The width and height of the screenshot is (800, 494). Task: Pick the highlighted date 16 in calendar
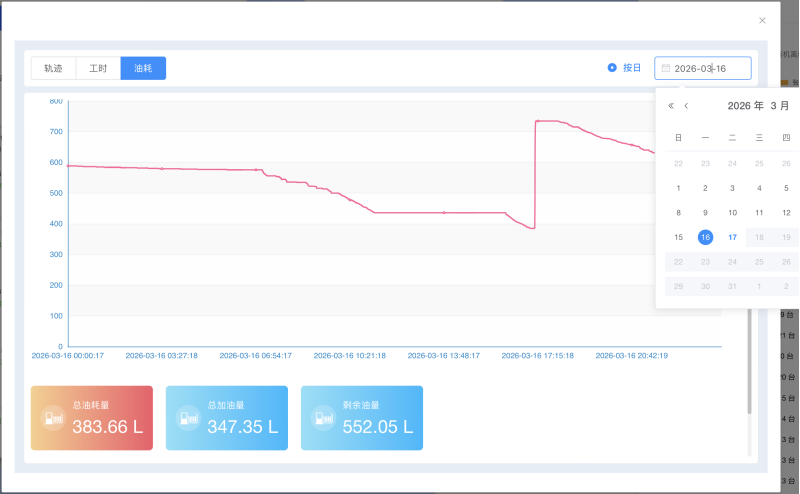(705, 237)
